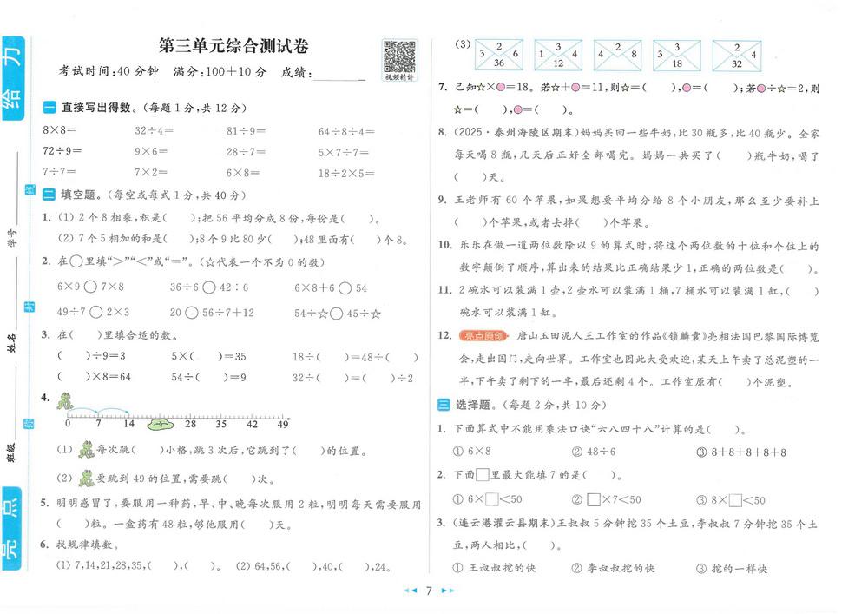Select option ② 48÷6

(x=593, y=452)
